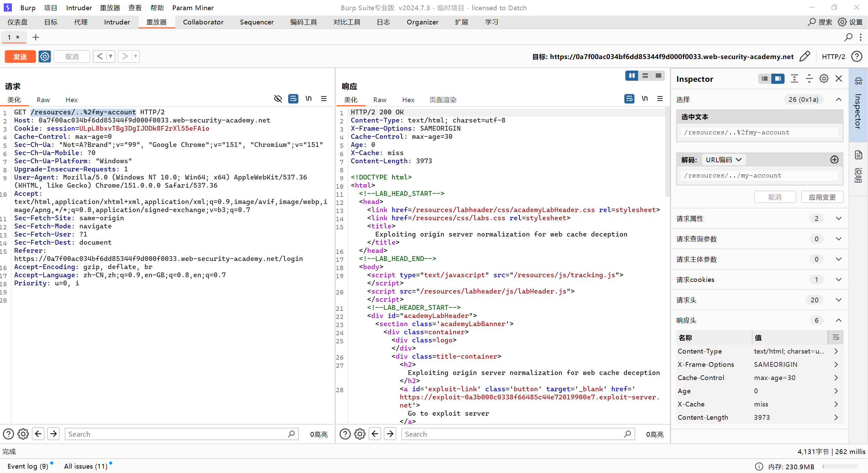
Task: Open the Repeater tab options kebab menu
Action: 861,37
